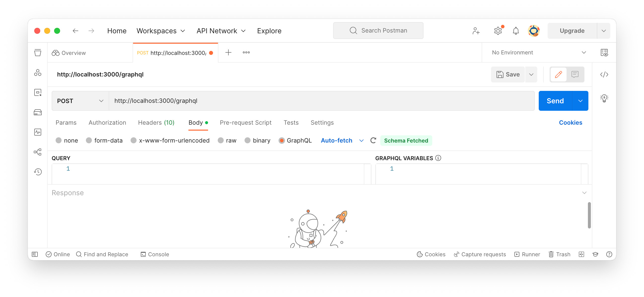
Task: Switch to the Params tab
Action: click(x=66, y=122)
